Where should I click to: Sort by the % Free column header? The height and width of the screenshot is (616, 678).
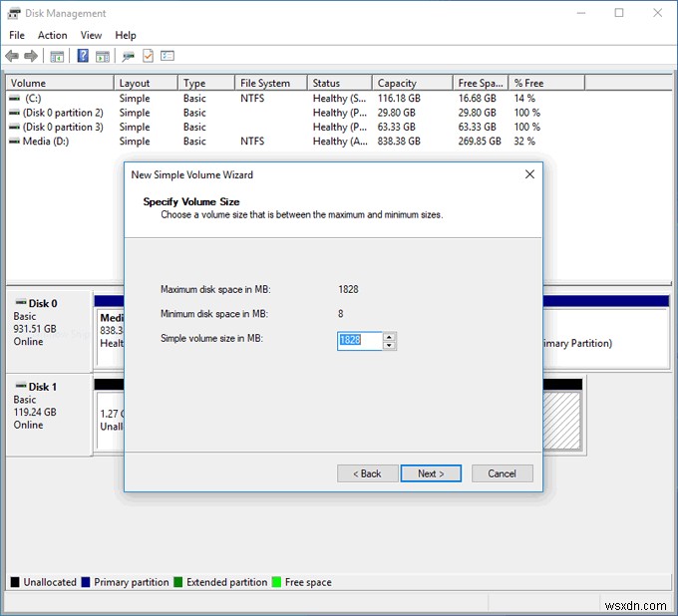pyautogui.click(x=546, y=83)
